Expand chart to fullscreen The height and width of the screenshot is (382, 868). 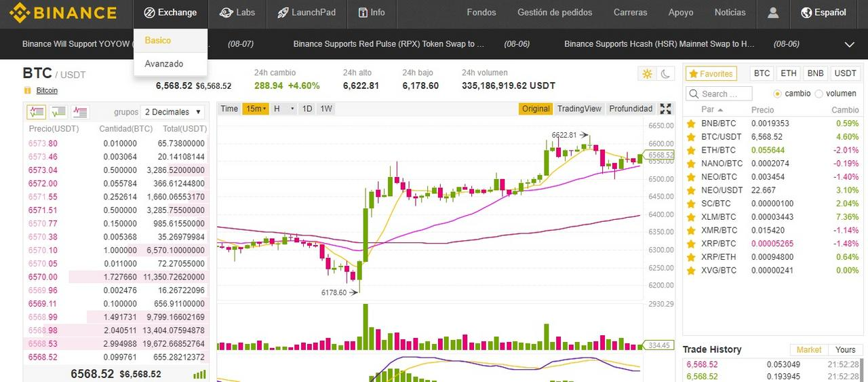[665, 109]
